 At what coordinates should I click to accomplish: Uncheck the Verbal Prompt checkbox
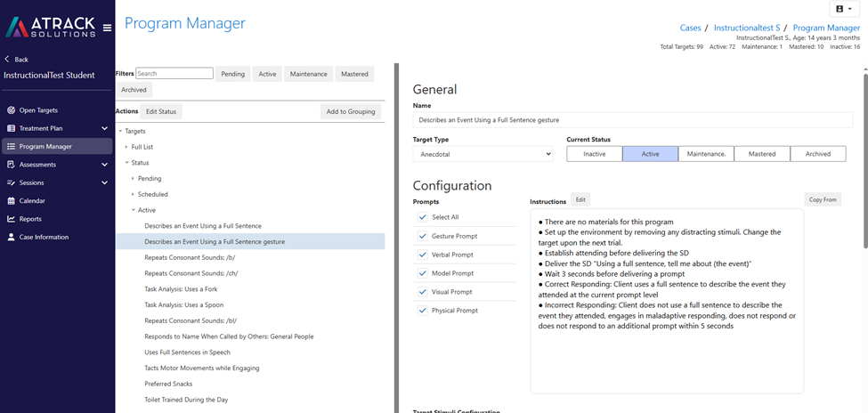coord(423,255)
